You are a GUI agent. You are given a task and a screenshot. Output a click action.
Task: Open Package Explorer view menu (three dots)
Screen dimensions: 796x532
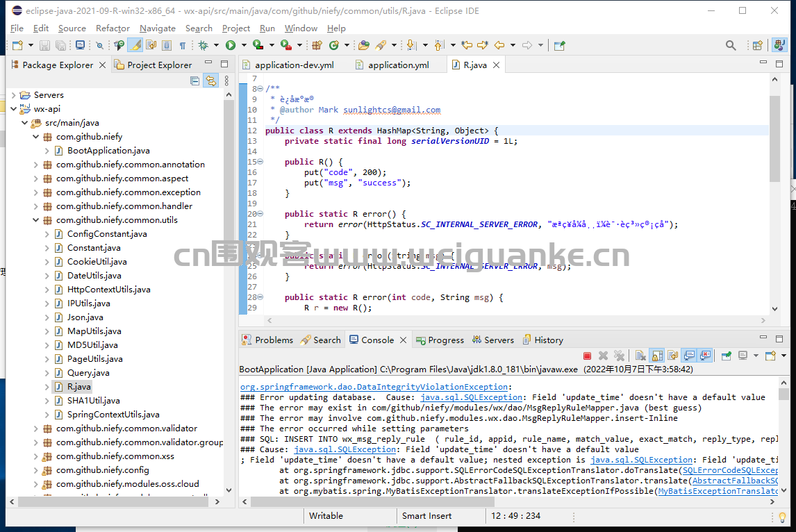point(226,81)
